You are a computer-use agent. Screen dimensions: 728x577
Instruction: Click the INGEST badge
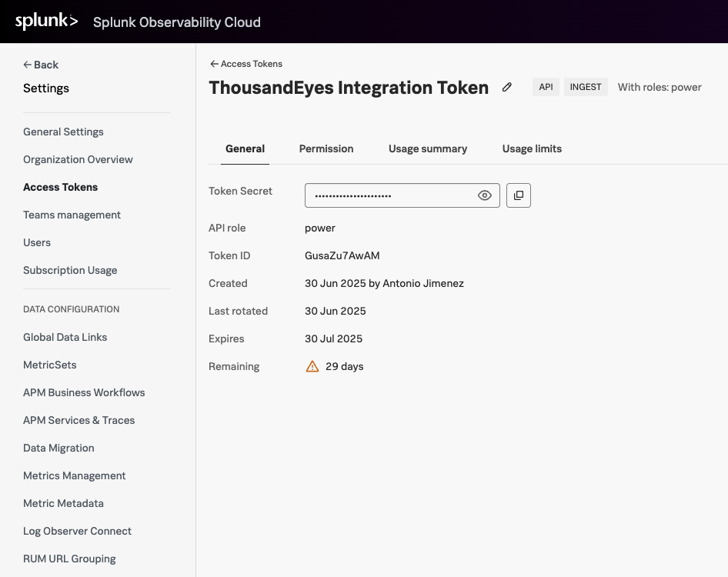coord(586,87)
